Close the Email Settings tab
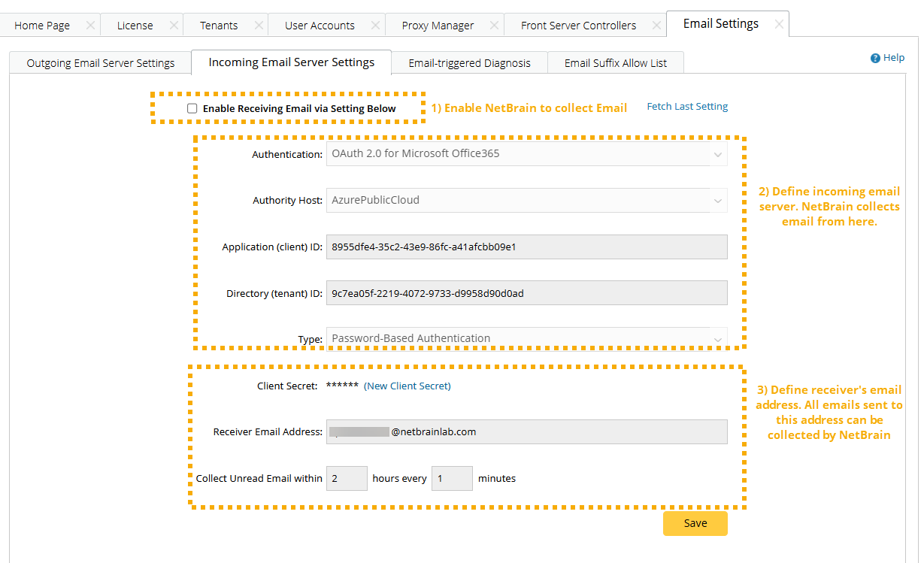 [x=779, y=24]
